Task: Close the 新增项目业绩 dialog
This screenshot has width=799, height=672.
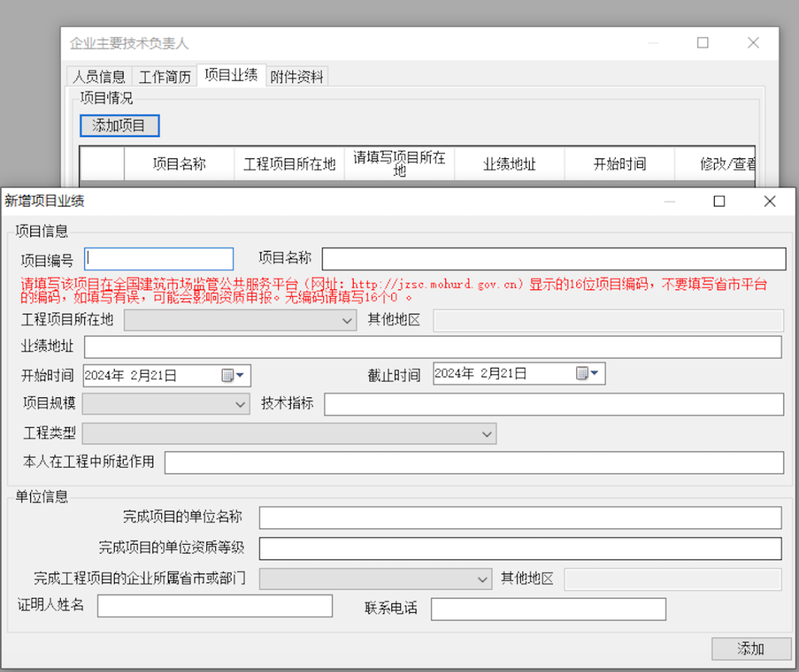Action: [769, 201]
